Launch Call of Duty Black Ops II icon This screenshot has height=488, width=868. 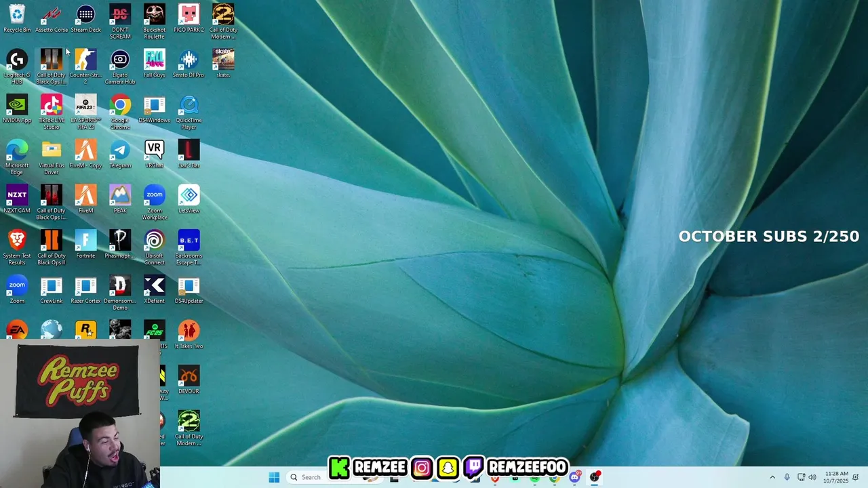[52, 248]
